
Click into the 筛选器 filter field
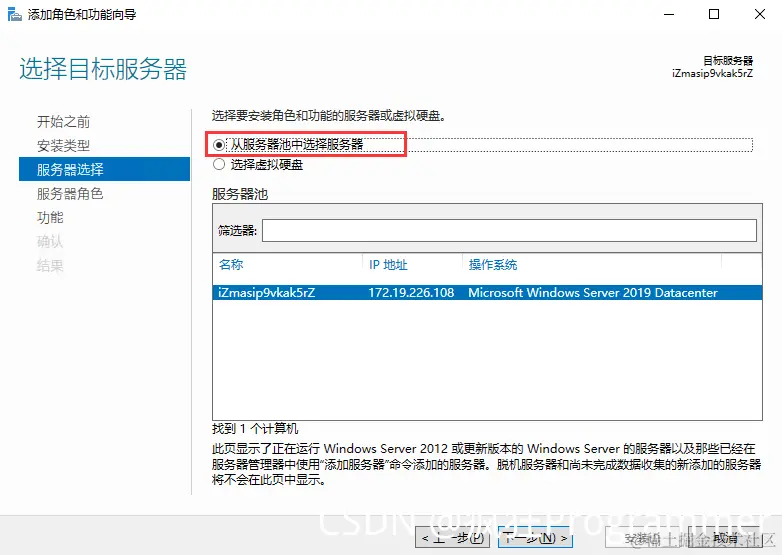pyautogui.click(x=509, y=230)
